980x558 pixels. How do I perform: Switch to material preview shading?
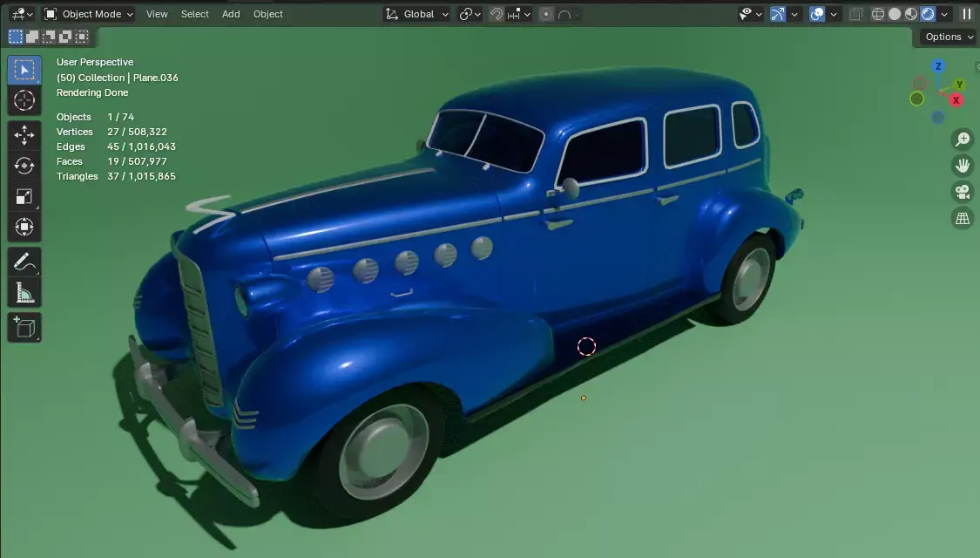[x=911, y=14]
